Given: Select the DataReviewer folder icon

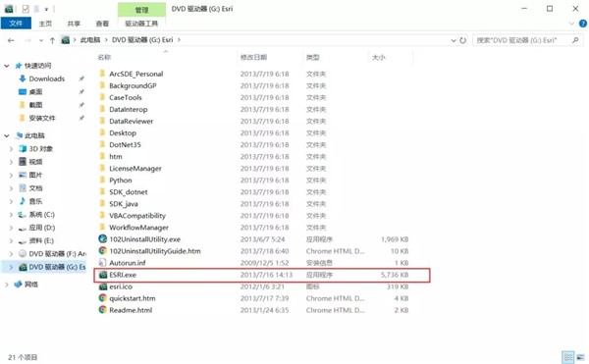Looking at the screenshot, I should click(x=102, y=121).
